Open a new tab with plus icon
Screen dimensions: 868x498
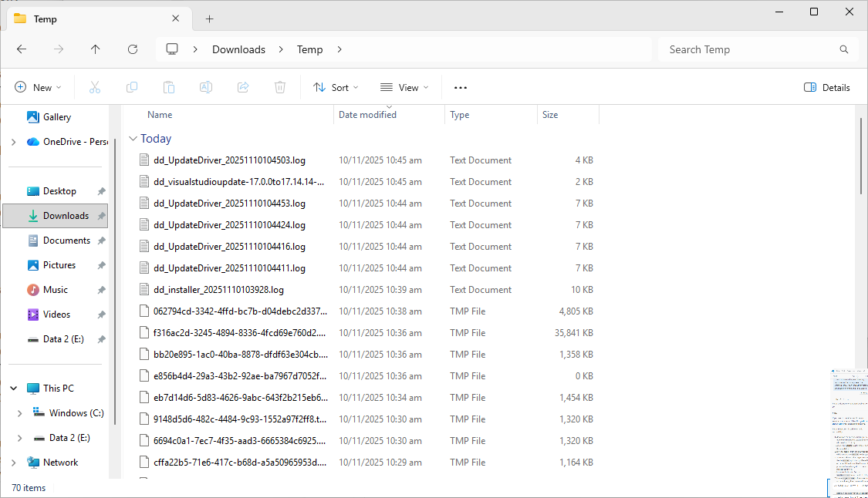209,19
